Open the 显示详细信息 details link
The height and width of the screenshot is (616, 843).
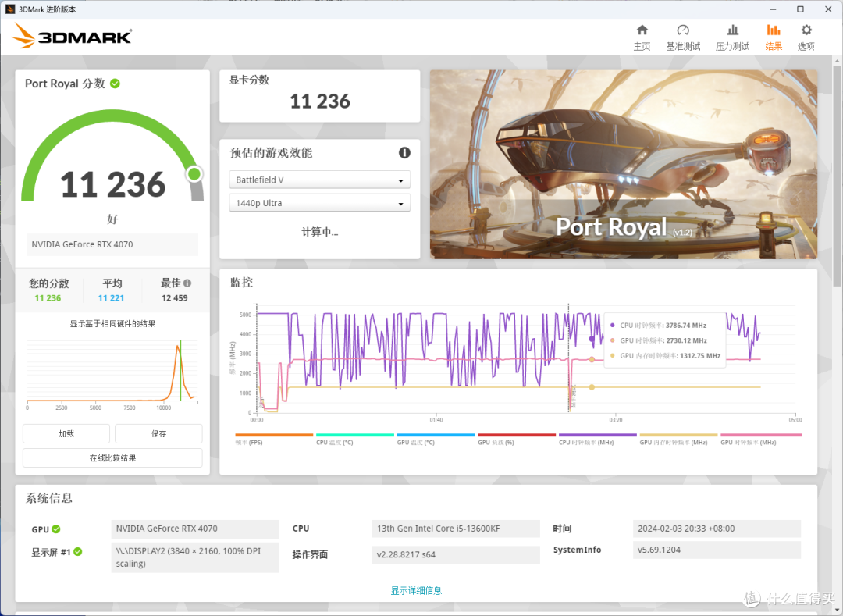(x=416, y=590)
